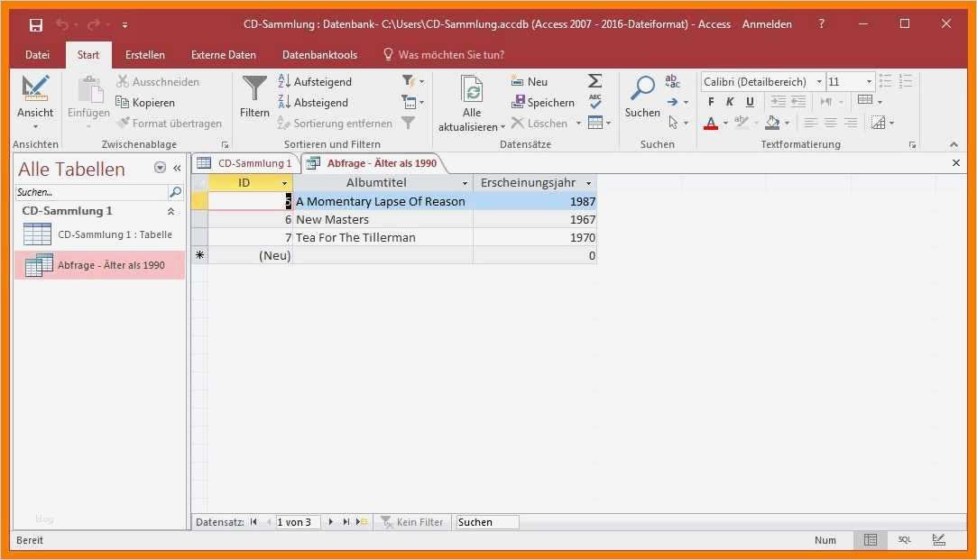Go to next record arrow
Viewport: 977px width, 560px height.
coord(331,522)
